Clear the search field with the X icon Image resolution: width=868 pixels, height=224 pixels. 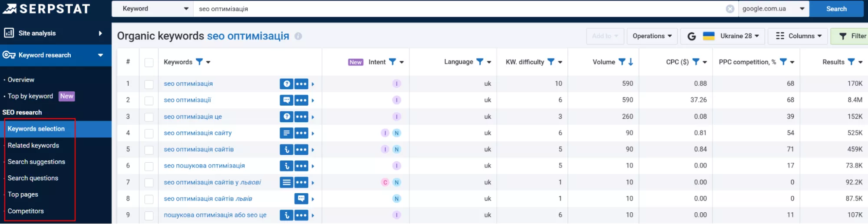point(730,9)
